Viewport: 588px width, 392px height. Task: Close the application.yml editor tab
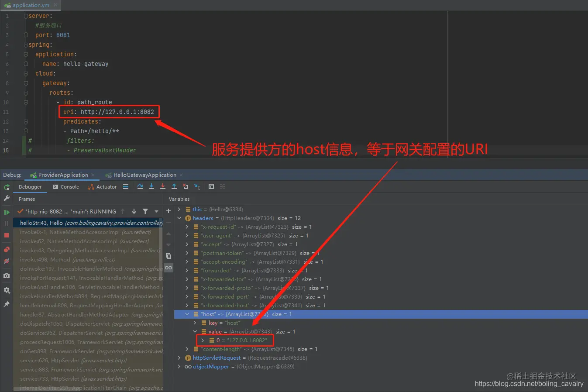click(56, 5)
